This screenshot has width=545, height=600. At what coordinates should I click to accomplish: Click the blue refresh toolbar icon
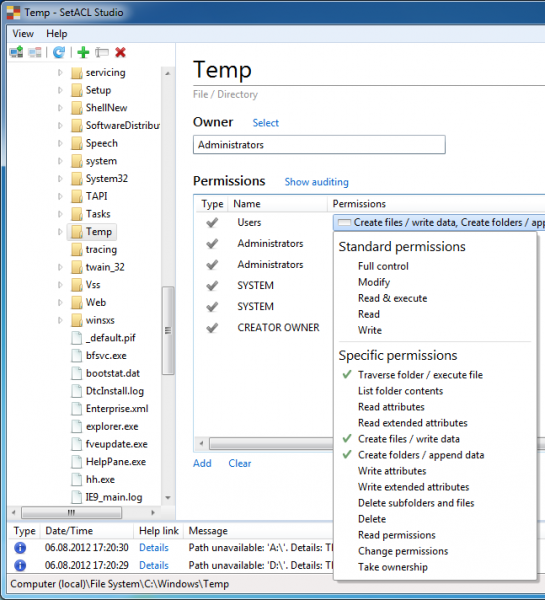(x=59, y=52)
